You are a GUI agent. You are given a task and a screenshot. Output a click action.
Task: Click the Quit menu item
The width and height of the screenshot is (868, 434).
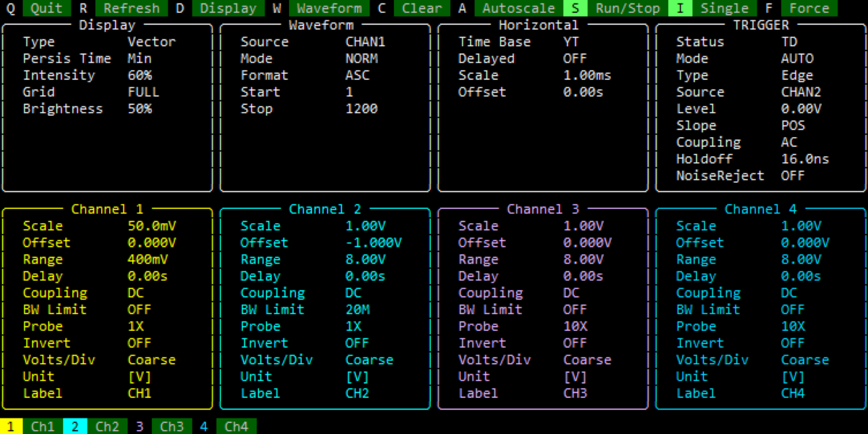coord(46,8)
